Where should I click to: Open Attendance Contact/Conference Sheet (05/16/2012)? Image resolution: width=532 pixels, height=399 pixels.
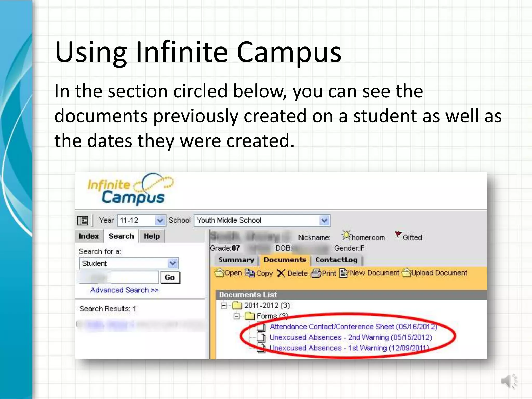[x=354, y=327]
